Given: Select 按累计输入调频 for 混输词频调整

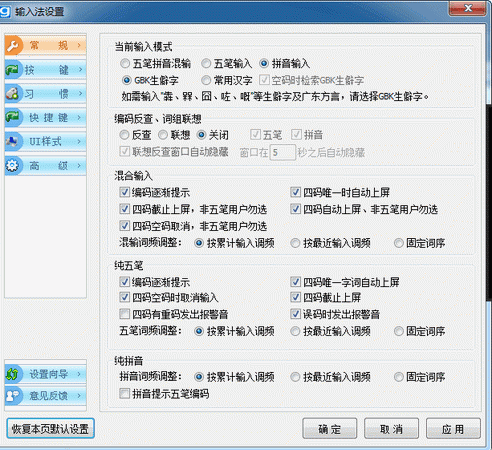Looking at the screenshot, I should click(234, 243).
